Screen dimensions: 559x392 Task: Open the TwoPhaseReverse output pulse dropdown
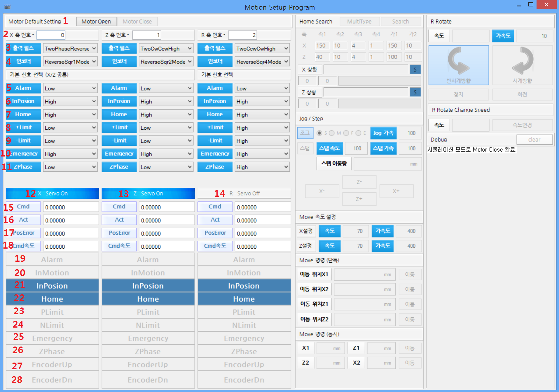70,49
